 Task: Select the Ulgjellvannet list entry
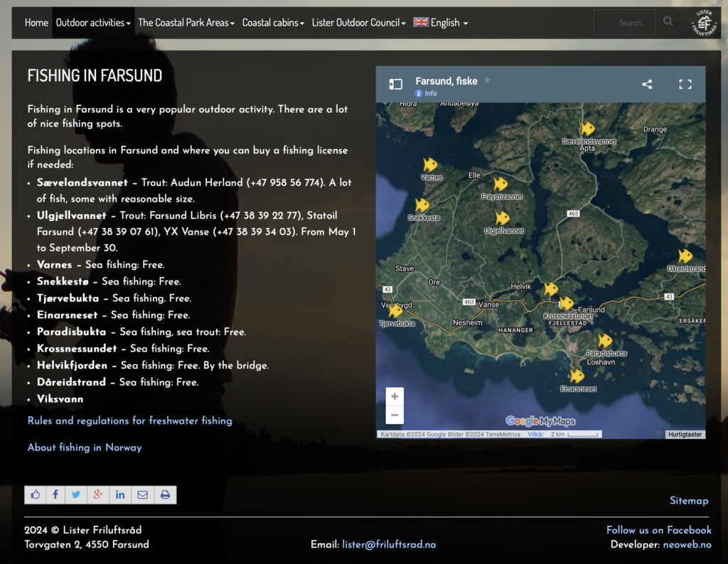click(196, 232)
